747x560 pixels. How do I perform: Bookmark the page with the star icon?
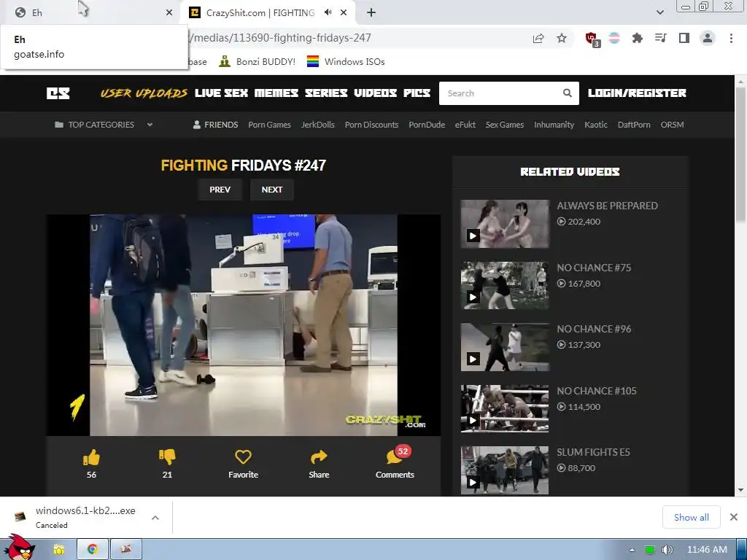[x=562, y=38]
